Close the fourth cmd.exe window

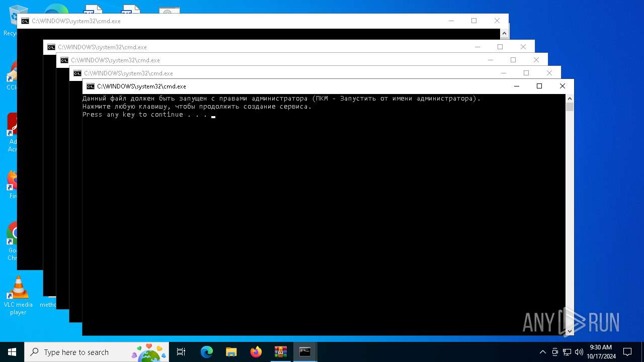(x=549, y=73)
